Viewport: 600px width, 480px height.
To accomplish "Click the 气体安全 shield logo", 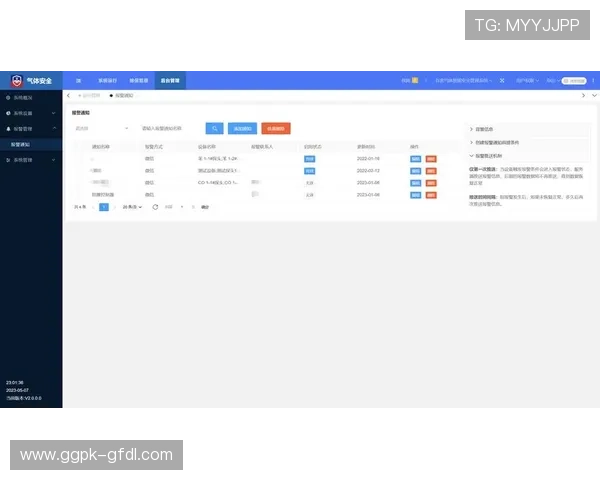I will click(16, 80).
